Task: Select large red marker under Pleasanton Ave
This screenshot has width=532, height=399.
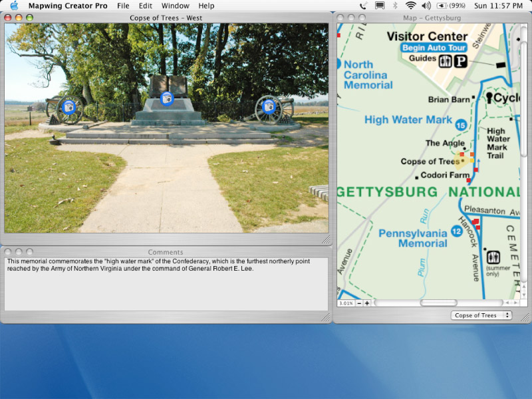Action: pos(475,221)
